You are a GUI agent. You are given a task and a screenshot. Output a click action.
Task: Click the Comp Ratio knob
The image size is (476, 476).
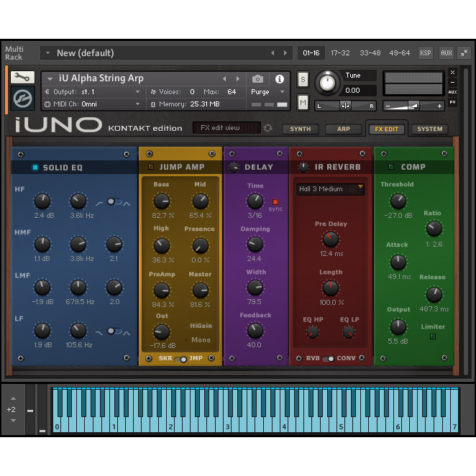[x=434, y=229]
